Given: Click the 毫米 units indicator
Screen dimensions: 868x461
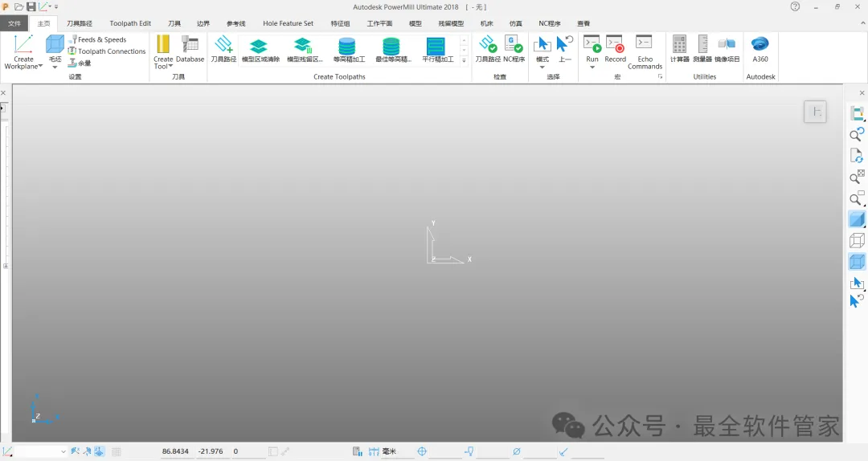Looking at the screenshot, I should [389, 451].
